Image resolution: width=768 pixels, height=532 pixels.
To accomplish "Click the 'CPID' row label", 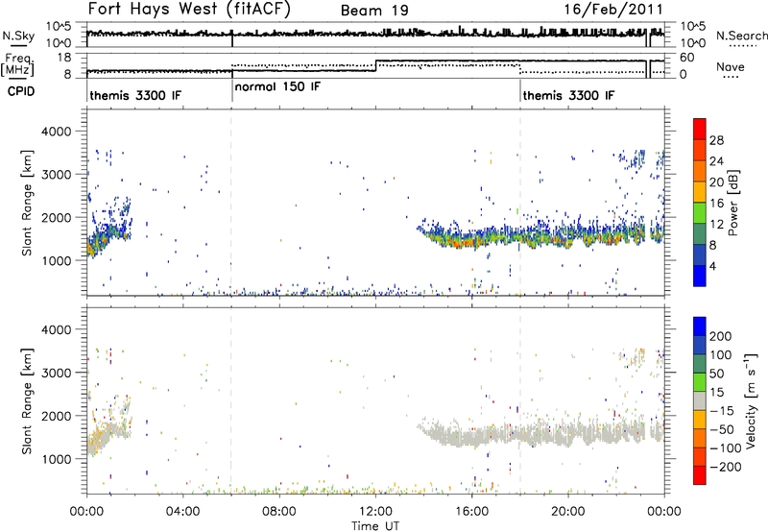I will 21,91.
